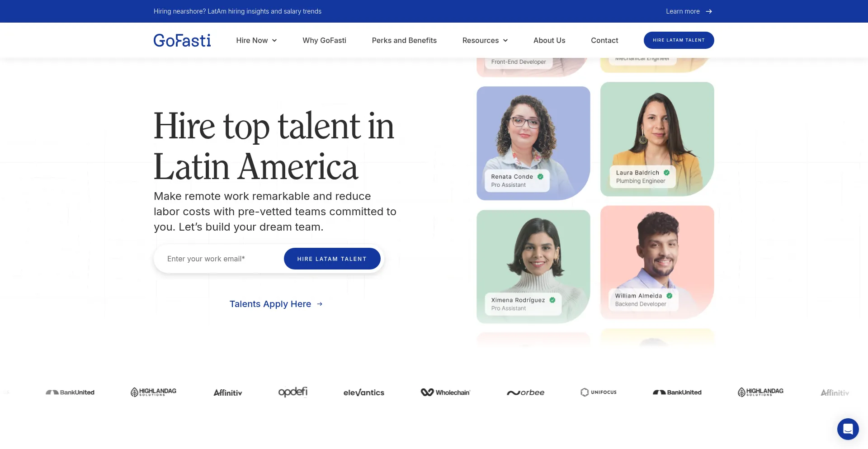Click the Wholechain partner logo
This screenshot has height=449, width=868.
click(x=445, y=392)
